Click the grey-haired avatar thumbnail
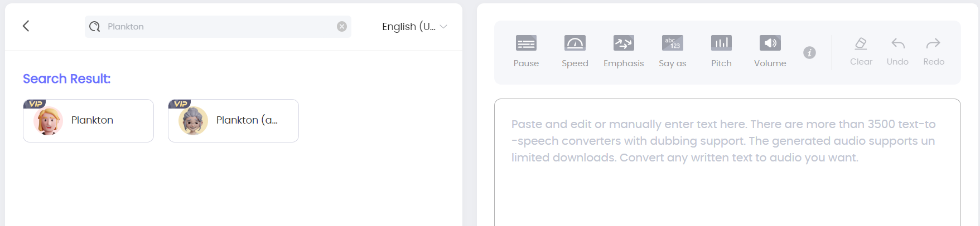 click(x=193, y=121)
